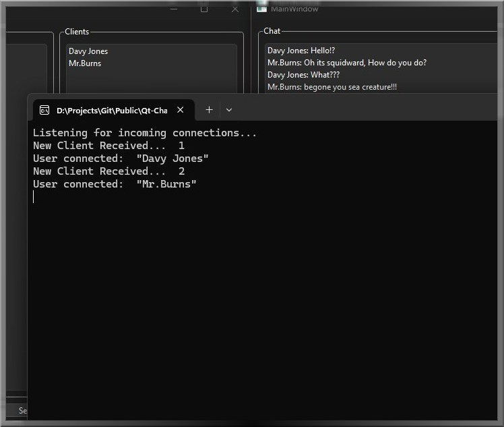Maximize the background Qt window
This screenshot has width=504, height=427.
pyautogui.click(x=203, y=9)
